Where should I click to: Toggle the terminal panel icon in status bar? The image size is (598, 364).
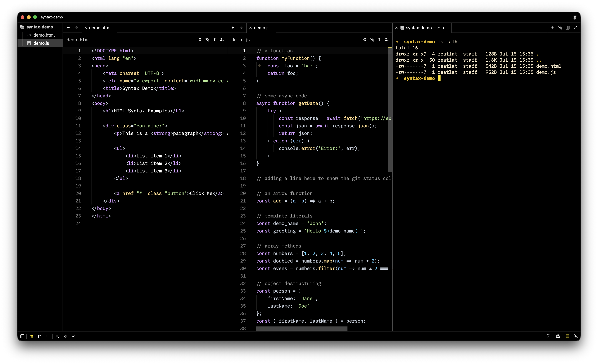pos(568,336)
